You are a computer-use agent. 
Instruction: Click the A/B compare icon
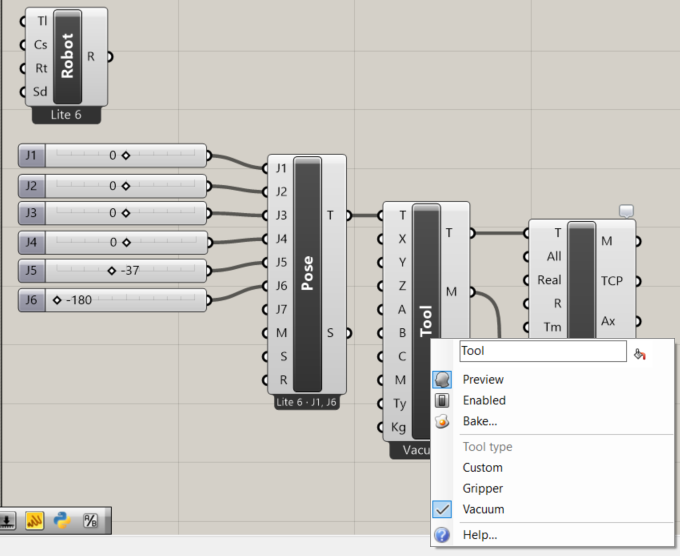pos(90,520)
